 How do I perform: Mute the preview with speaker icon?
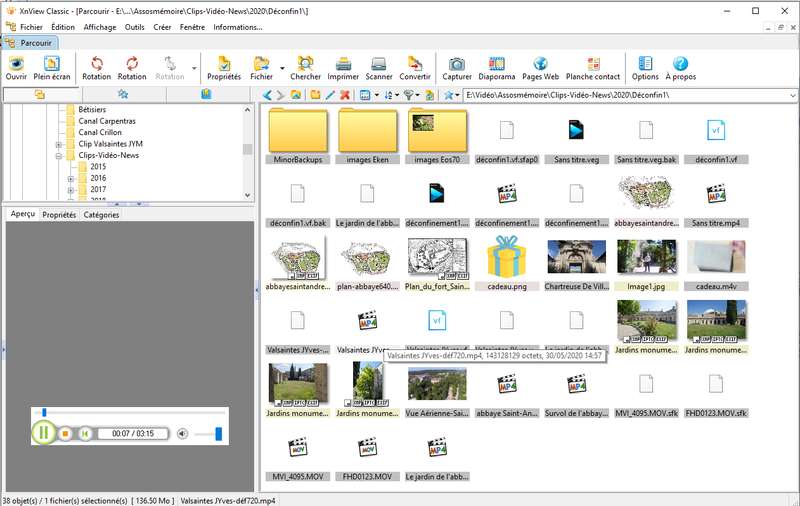pos(182,434)
